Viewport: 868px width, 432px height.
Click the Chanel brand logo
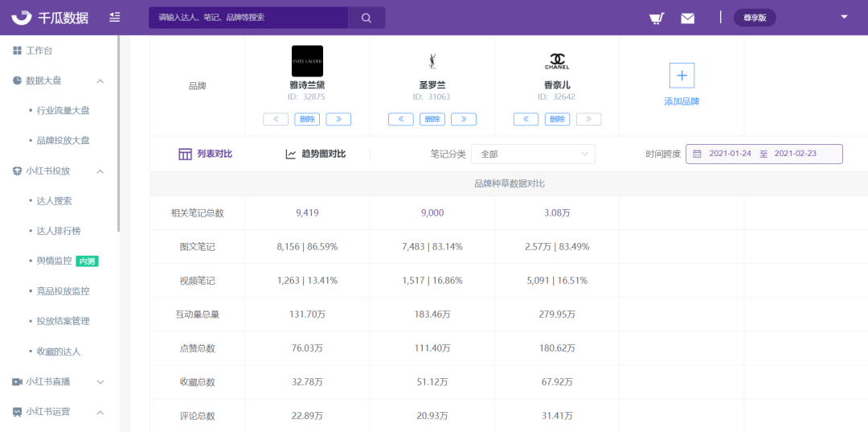(x=557, y=61)
